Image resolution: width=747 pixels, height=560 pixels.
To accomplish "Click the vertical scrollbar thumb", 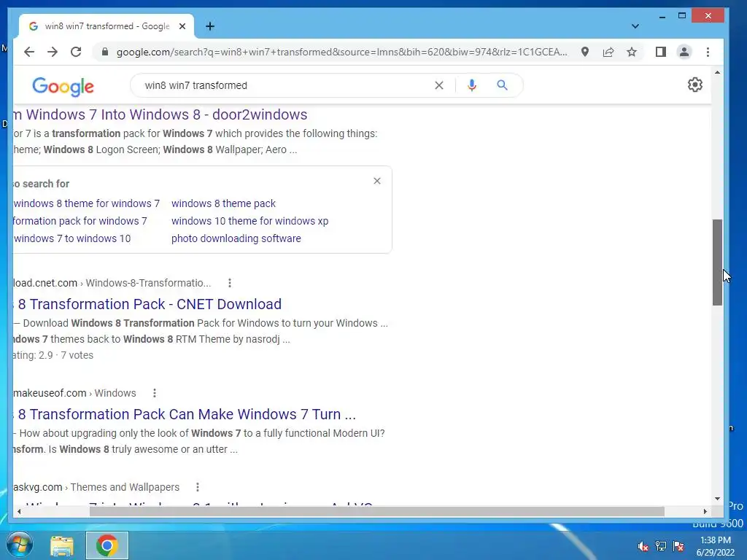I will coord(718,262).
